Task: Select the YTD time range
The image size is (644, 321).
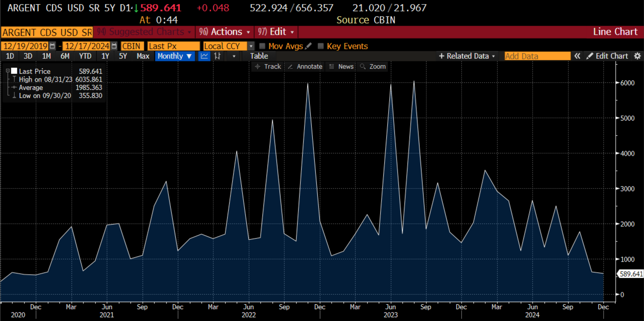Action: click(85, 56)
